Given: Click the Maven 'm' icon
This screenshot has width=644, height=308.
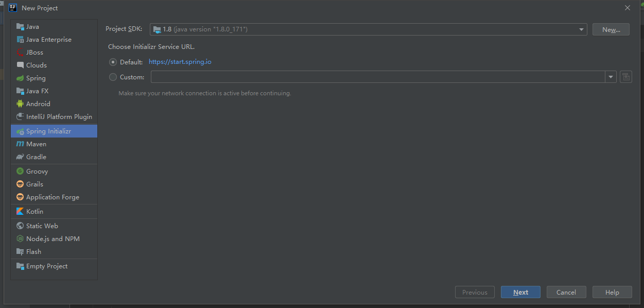Looking at the screenshot, I should click(x=20, y=144).
